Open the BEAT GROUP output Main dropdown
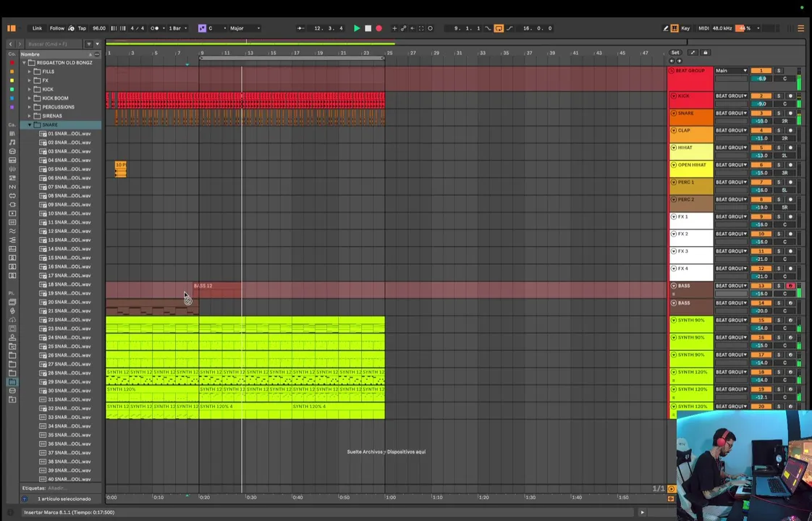Viewport: 812px width, 521px height. point(731,70)
